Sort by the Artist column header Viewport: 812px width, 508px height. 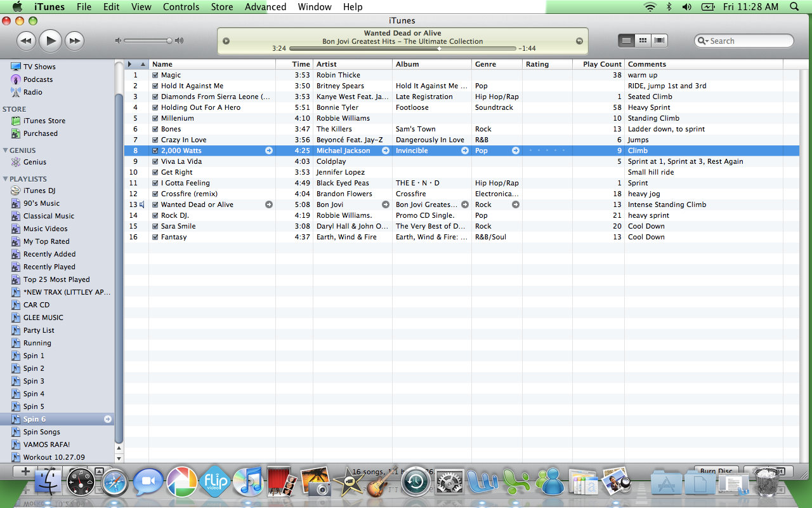coord(353,64)
